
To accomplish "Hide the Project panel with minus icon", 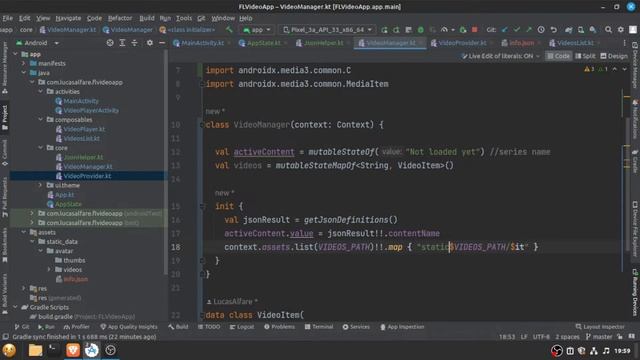I will pos(162,43).
